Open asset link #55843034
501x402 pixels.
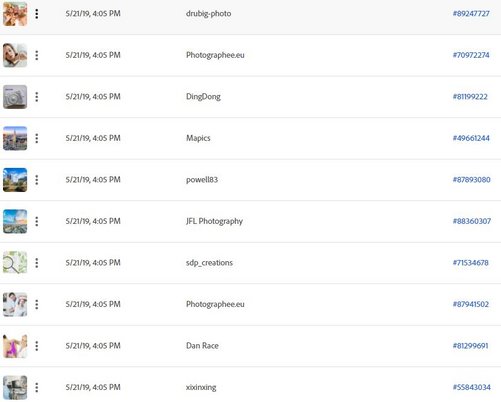pos(471,387)
